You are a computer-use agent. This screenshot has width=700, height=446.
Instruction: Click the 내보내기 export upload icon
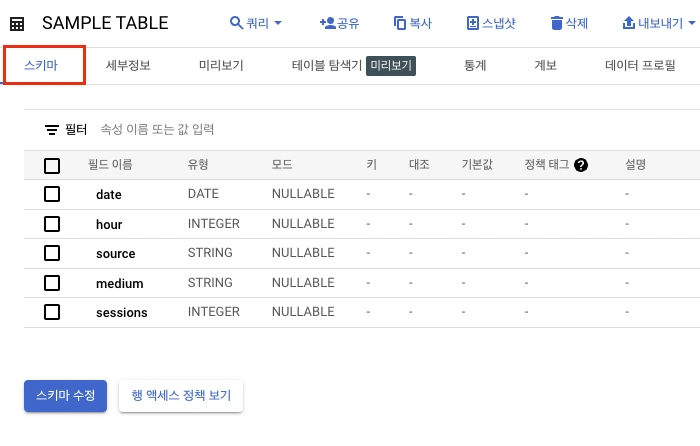[629, 22]
